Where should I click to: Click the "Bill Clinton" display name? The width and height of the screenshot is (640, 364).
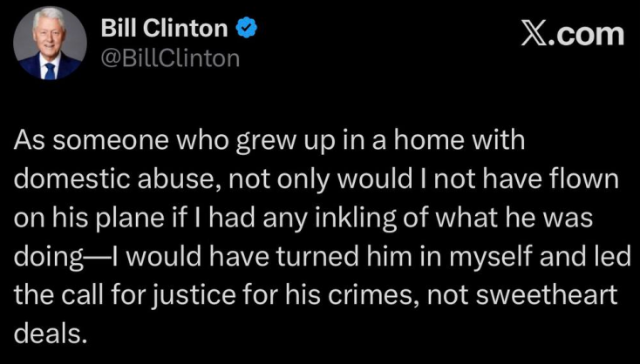click(165, 30)
